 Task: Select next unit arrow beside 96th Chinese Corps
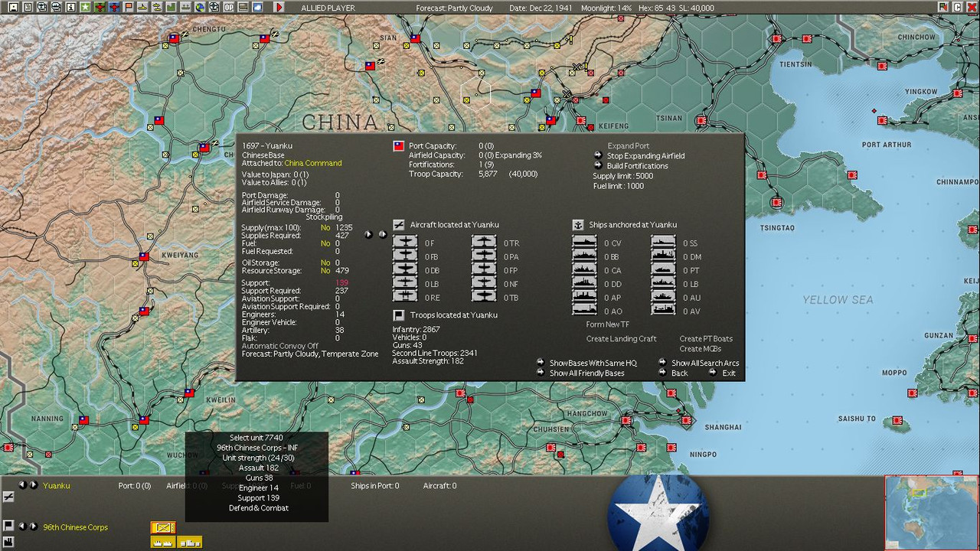click(x=34, y=527)
